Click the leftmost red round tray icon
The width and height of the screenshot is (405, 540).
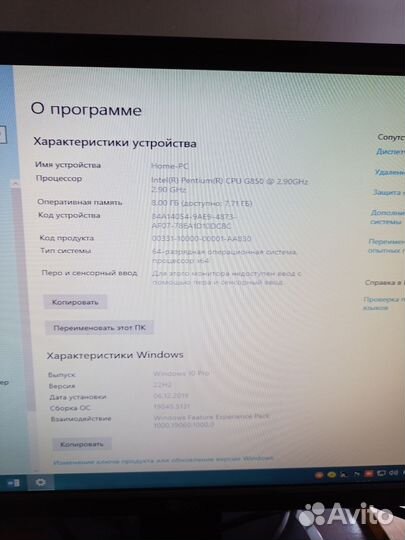coord(319,475)
